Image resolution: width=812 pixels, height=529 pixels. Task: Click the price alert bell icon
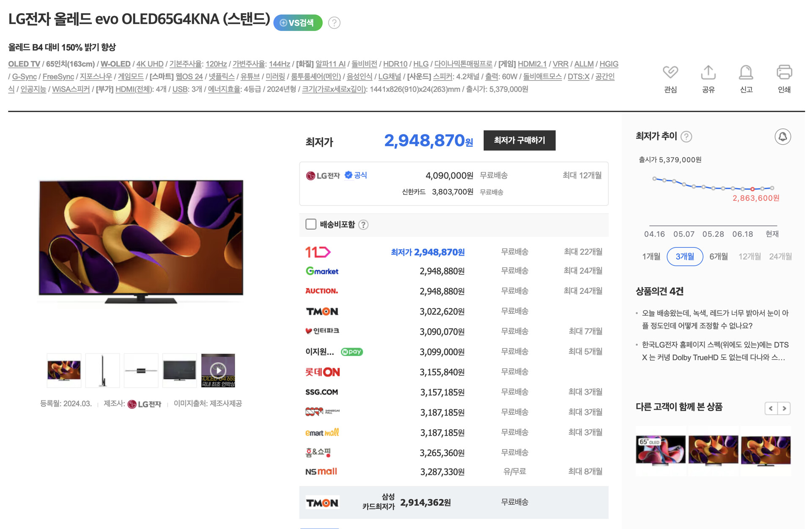782,137
